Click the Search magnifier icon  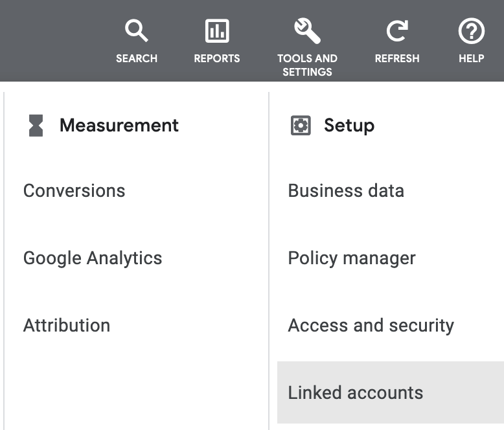pyautogui.click(x=137, y=30)
